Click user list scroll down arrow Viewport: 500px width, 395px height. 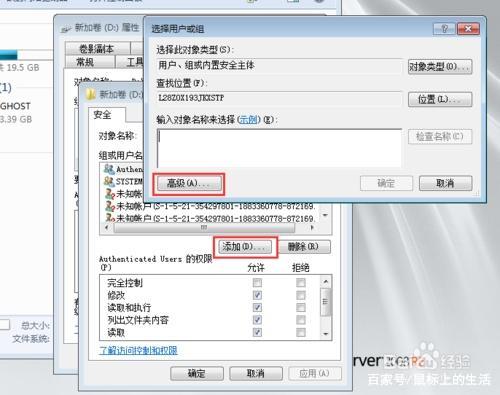coord(325,215)
